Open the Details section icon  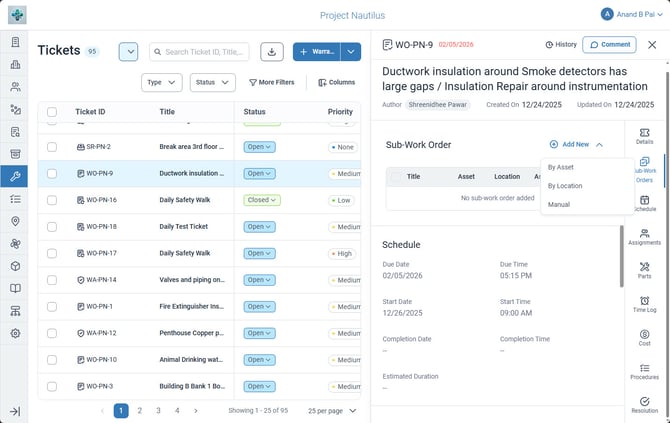coord(644,136)
